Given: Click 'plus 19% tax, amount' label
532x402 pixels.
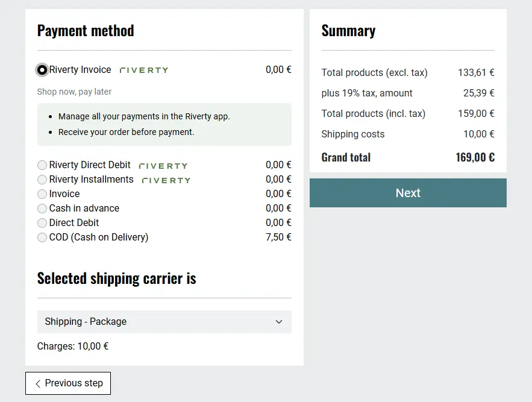Looking at the screenshot, I should click(367, 93).
